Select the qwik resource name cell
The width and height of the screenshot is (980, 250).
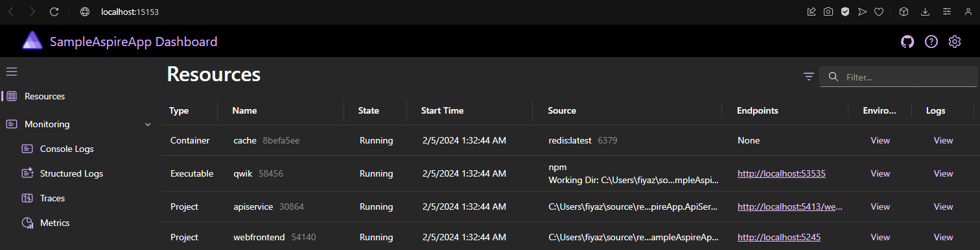click(258, 173)
